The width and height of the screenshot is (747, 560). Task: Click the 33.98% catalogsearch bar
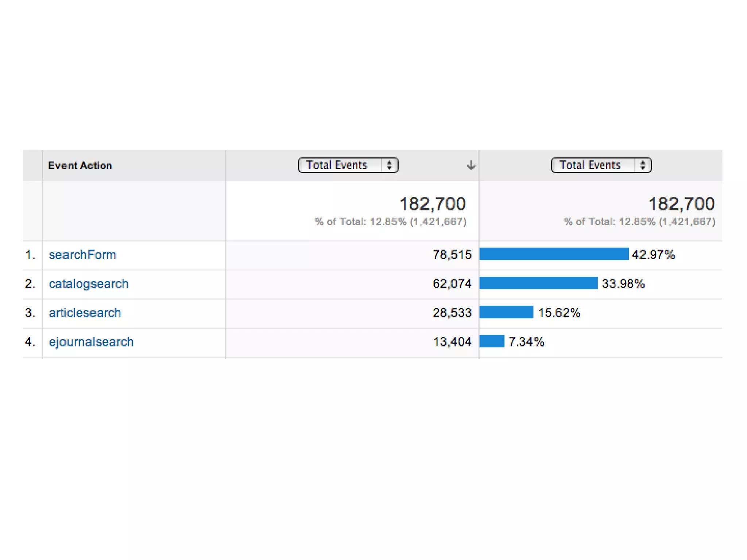(538, 283)
